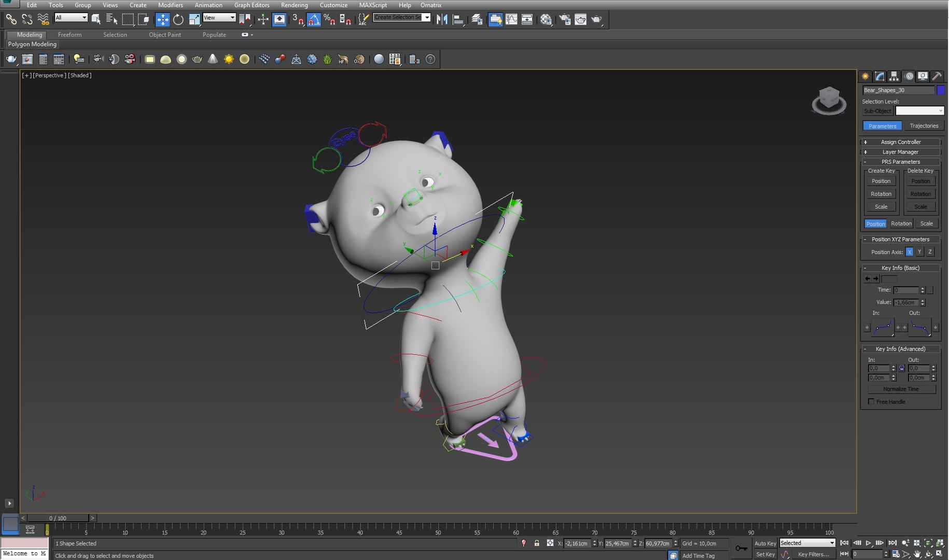Select the Z position axis
Image resolution: width=949 pixels, height=560 pixels.
click(930, 252)
